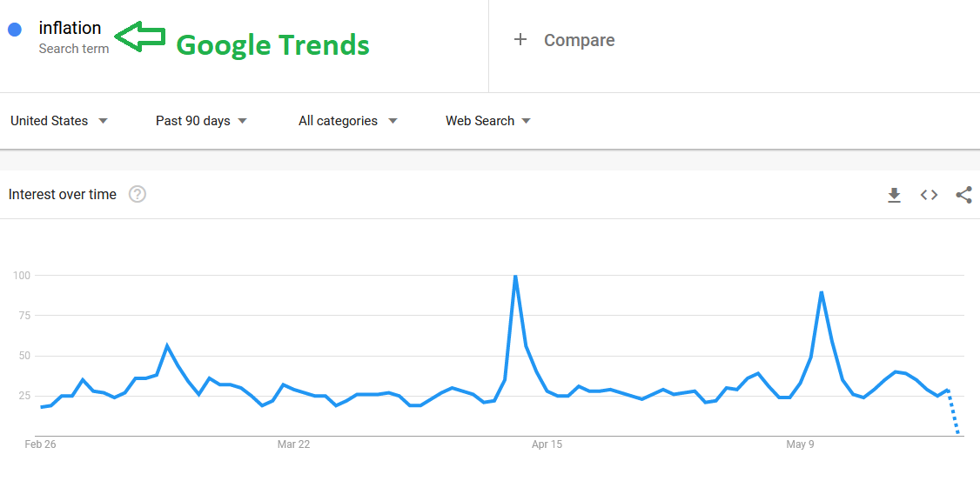Click the Interest over time heading
The width and height of the screenshot is (980, 501).
pos(63,194)
